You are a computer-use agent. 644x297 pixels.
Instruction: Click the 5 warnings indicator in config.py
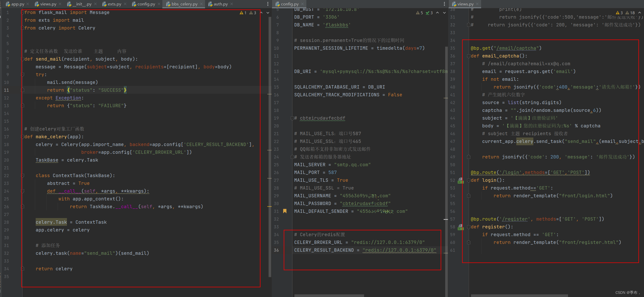click(419, 13)
